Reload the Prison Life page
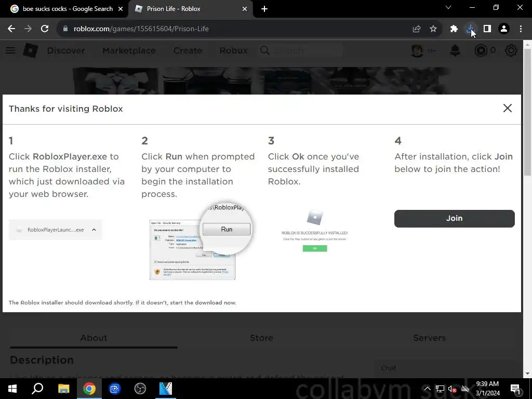The height and width of the screenshot is (399, 532). click(45, 29)
